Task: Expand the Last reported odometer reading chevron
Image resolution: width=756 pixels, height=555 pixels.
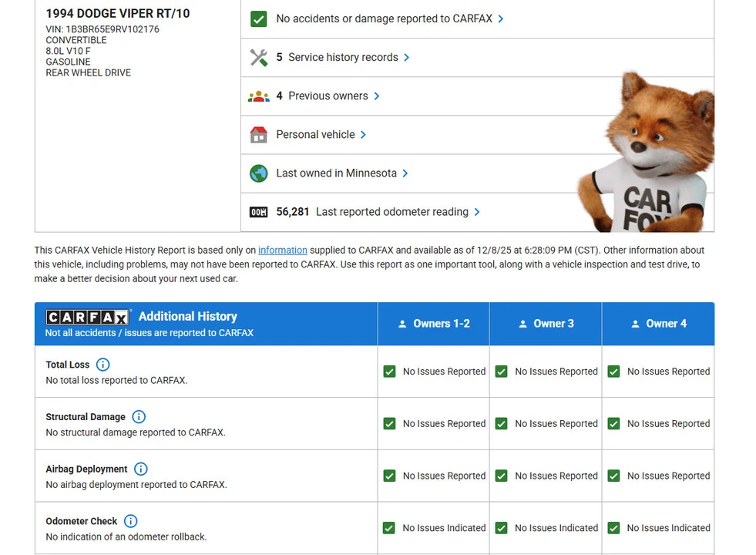Action: [x=477, y=212]
